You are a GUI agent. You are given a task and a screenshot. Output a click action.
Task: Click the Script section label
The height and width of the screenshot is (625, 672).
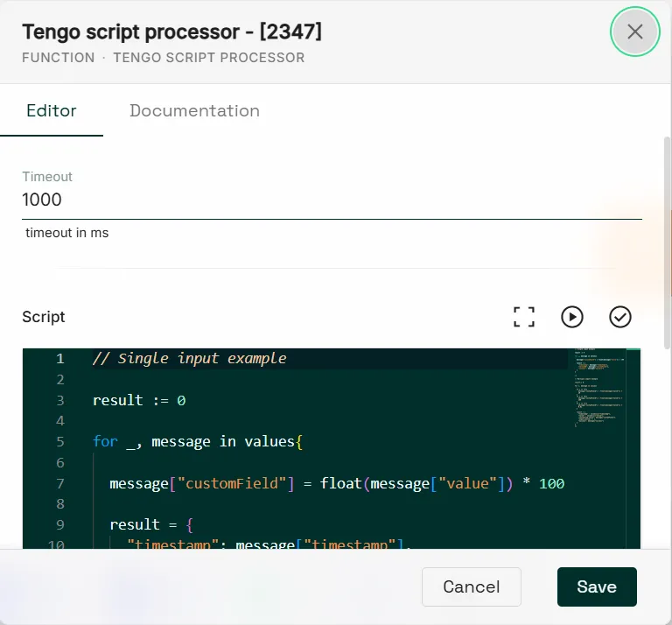pos(43,317)
